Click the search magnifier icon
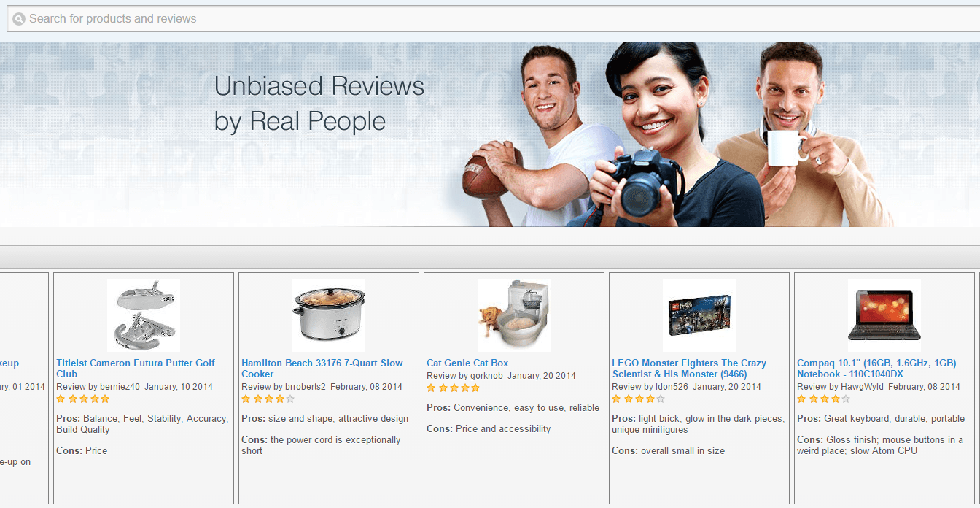This screenshot has width=980, height=508. coord(19,19)
